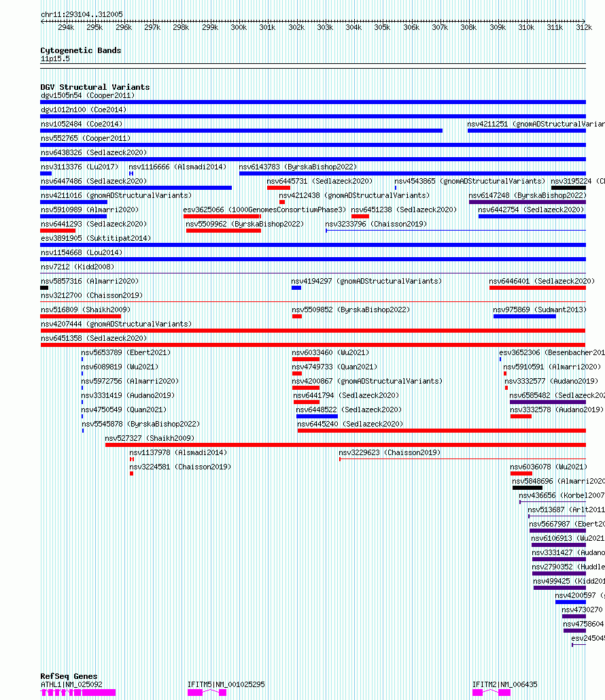Click the IFITM5|NM_001025295 gene label

pyautogui.click(x=226, y=685)
